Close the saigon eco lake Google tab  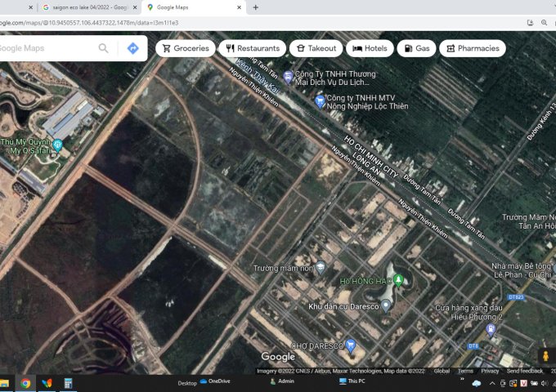pyautogui.click(x=135, y=7)
